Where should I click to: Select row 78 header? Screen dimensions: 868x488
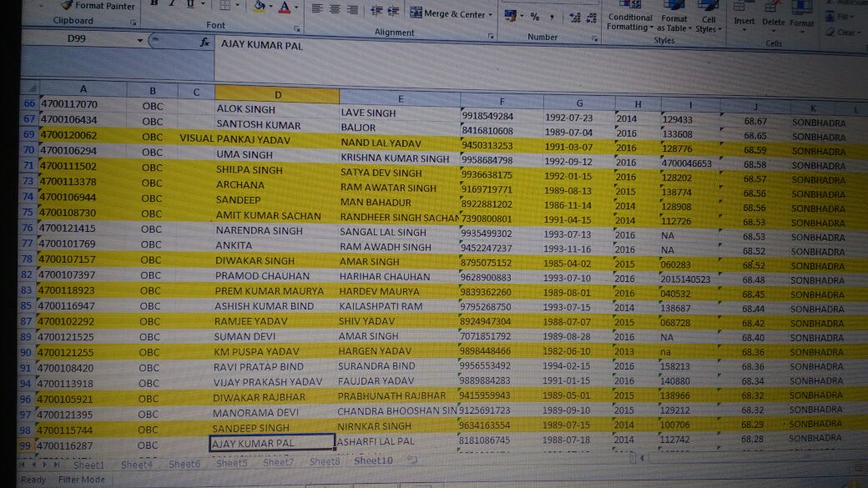27,259
